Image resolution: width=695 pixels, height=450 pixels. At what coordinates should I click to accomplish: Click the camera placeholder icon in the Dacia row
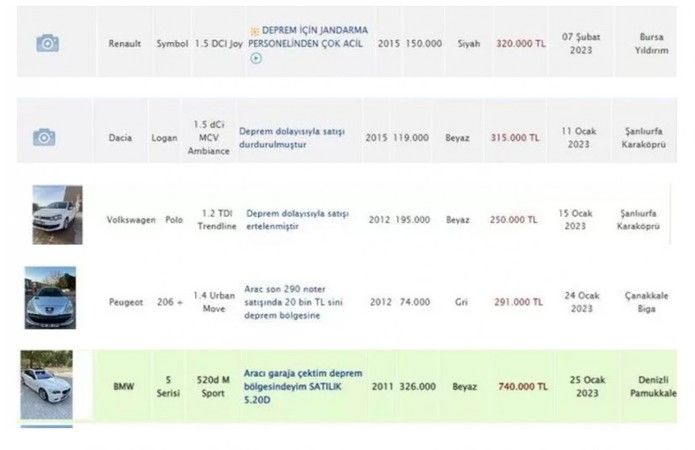coord(44,137)
